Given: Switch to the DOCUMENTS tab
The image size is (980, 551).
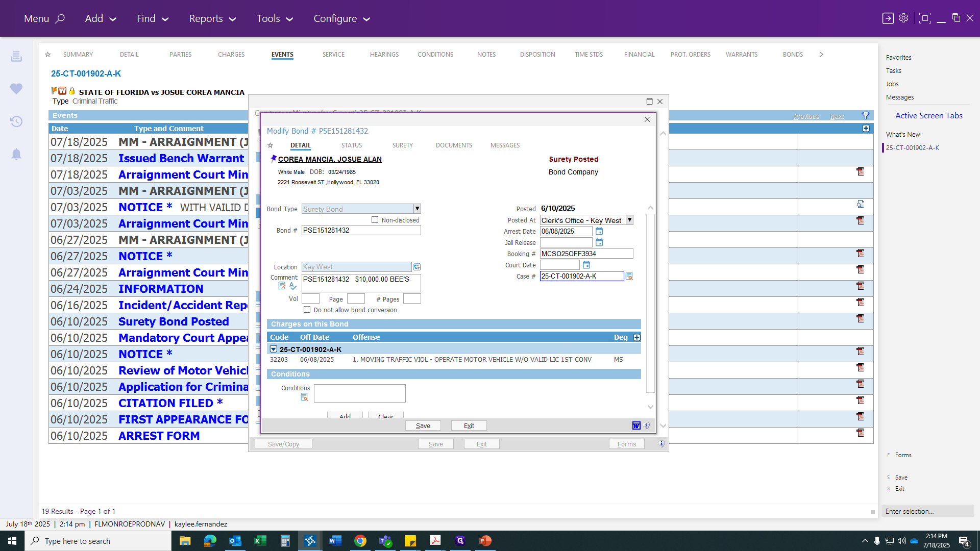Looking at the screenshot, I should pyautogui.click(x=454, y=145).
